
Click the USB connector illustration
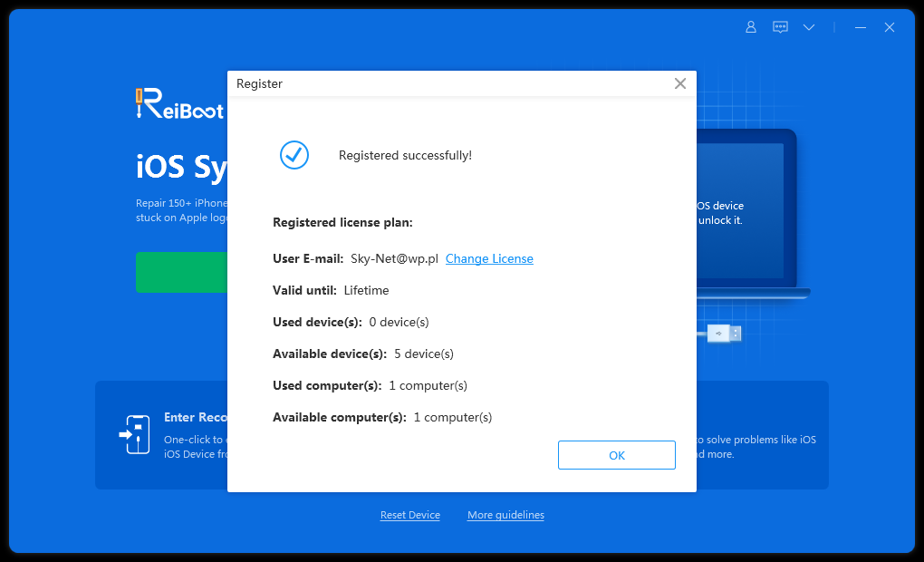[x=724, y=334]
